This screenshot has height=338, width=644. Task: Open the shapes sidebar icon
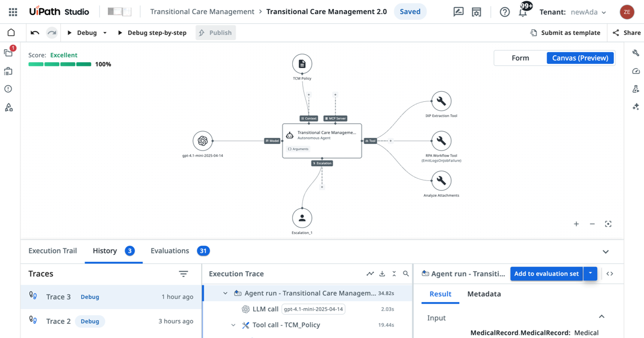[9, 107]
